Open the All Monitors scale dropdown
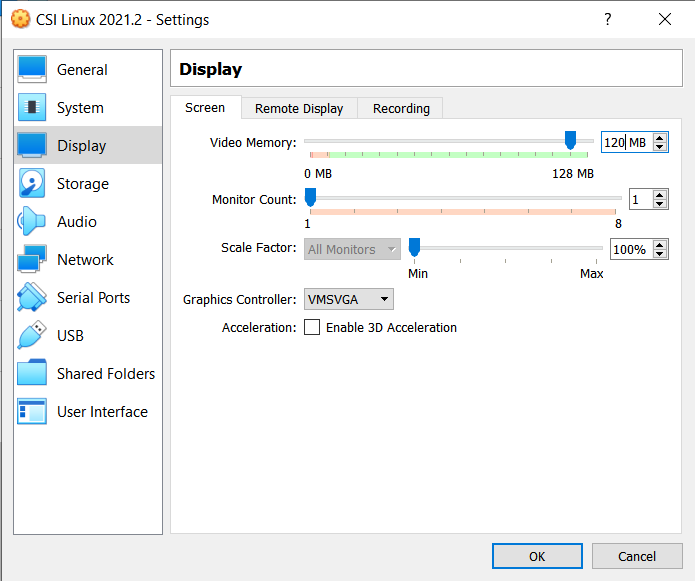Screen dimensions: 695x581 tap(352, 250)
